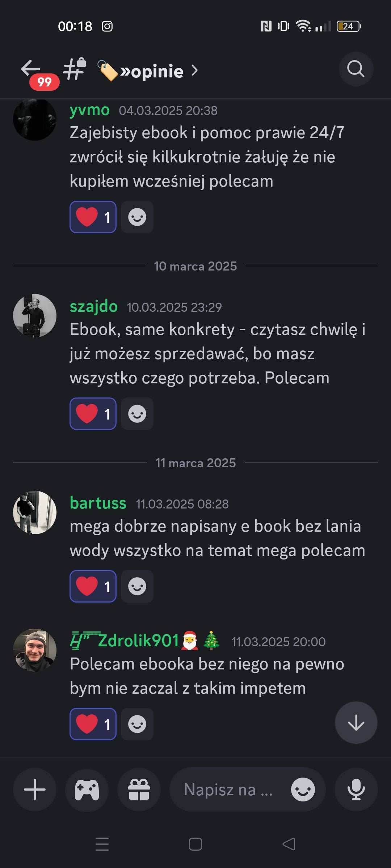The image size is (391, 868).
Task: Toggle heart reaction on yvmo's message
Action: (x=93, y=217)
